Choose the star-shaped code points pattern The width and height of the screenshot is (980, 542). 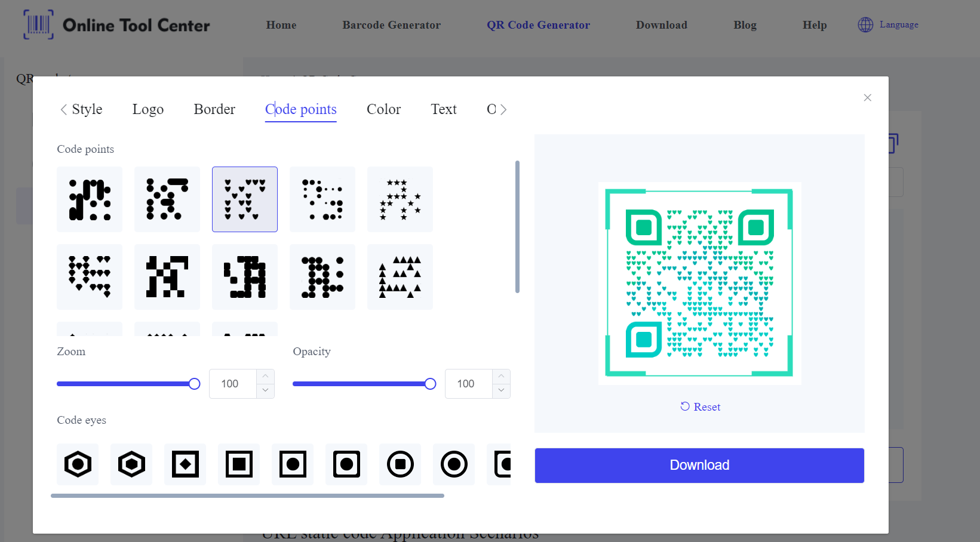[400, 199]
